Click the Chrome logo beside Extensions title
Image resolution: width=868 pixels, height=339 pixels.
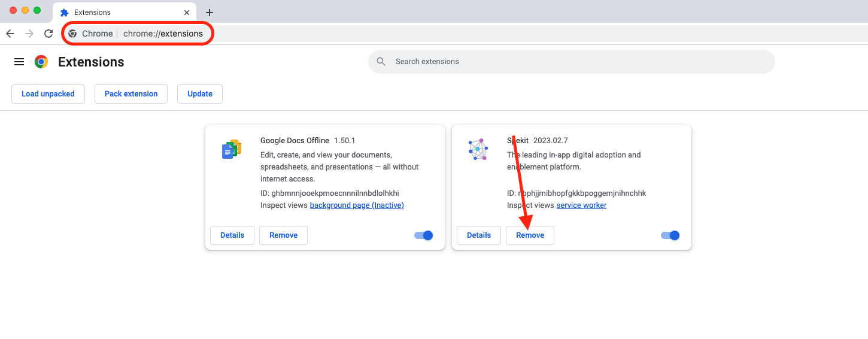[41, 62]
